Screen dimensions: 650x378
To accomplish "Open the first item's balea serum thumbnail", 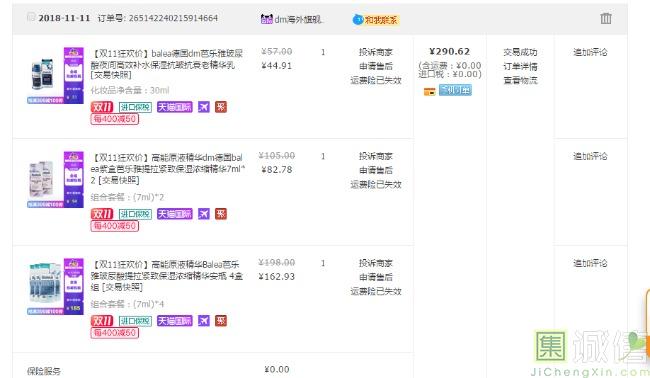I will click(56, 75).
